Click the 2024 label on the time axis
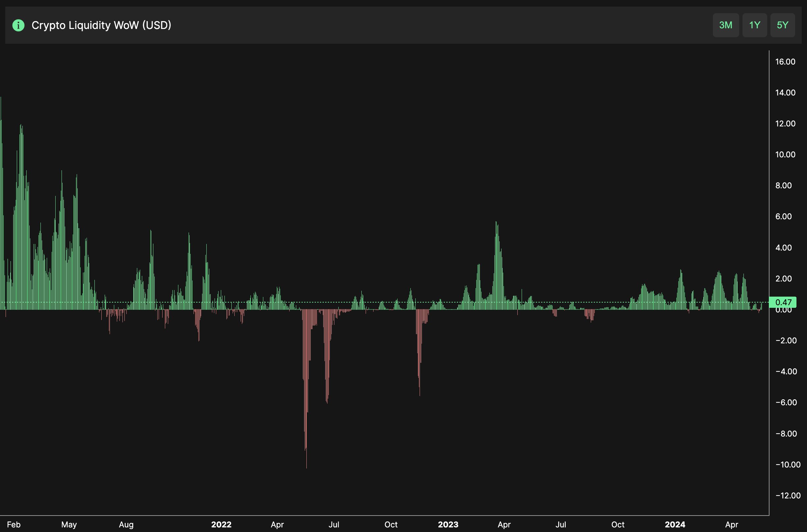807x532 pixels. point(675,524)
